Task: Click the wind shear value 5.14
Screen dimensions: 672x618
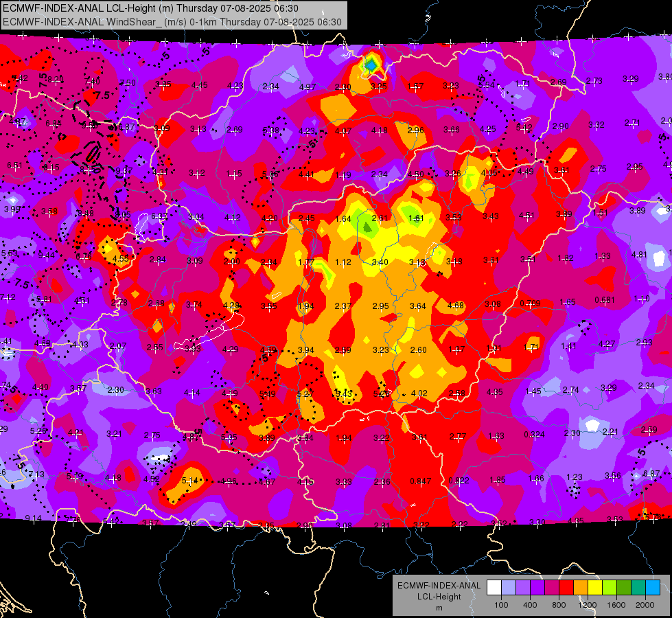Action: (x=190, y=481)
